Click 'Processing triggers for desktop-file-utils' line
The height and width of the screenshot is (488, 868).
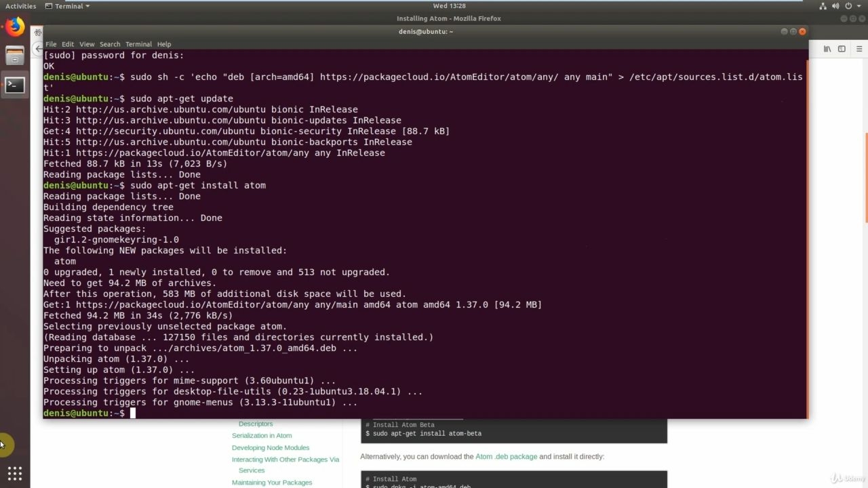coord(233,392)
